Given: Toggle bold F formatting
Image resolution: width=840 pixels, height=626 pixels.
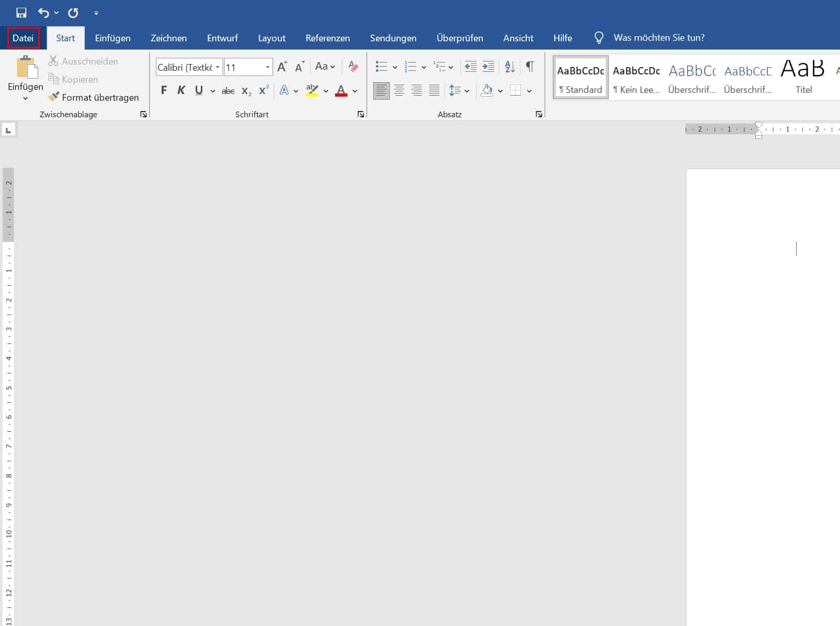Looking at the screenshot, I should pos(164,90).
